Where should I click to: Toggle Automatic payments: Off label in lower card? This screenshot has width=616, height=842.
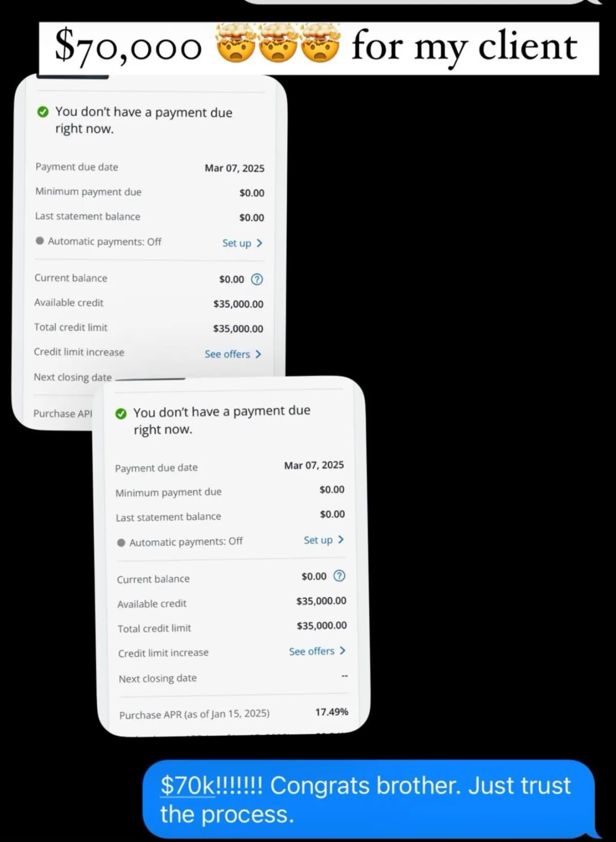(x=186, y=542)
